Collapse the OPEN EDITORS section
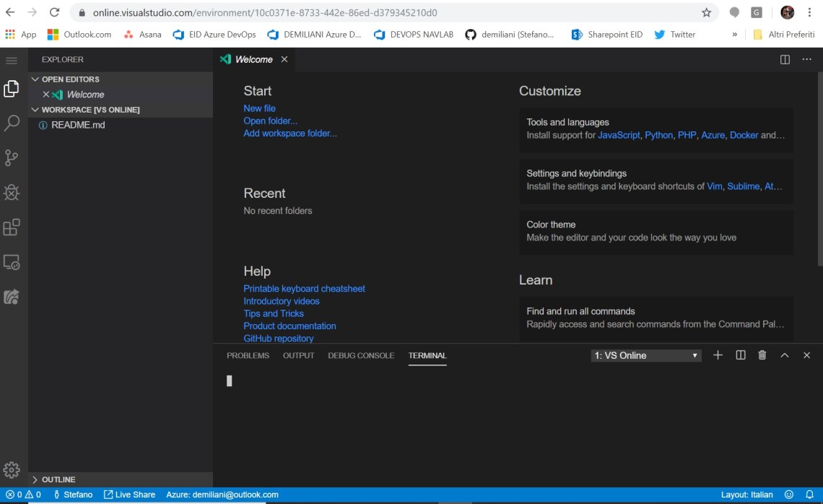823x504 pixels. coord(69,79)
